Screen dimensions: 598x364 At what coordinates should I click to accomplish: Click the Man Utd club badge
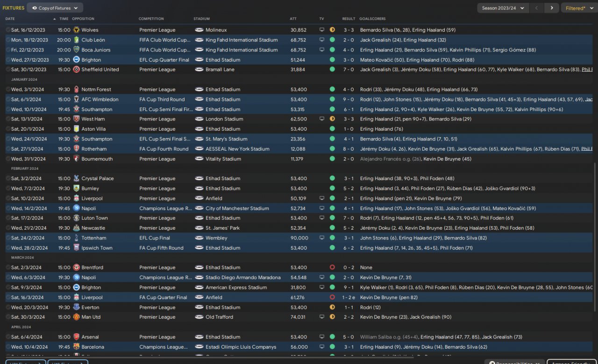(x=76, y=317)
